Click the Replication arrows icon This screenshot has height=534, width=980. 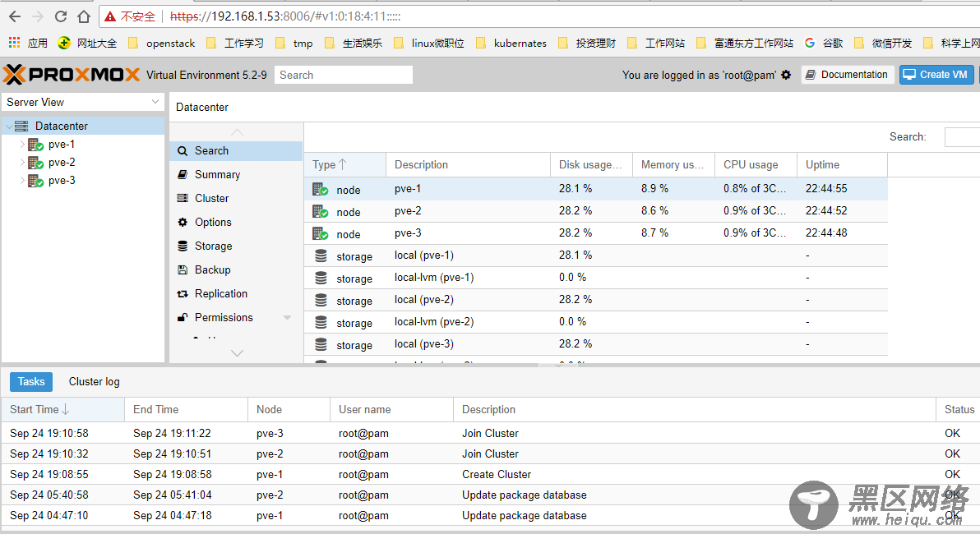[183, 293]
